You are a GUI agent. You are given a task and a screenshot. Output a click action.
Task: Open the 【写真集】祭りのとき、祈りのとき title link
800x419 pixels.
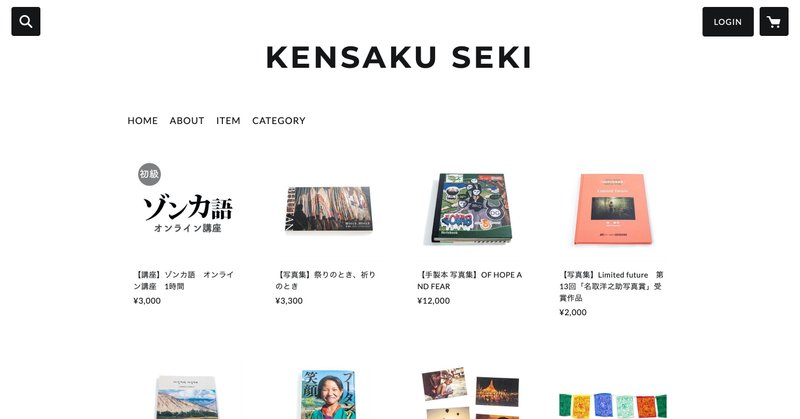click(x=326, y=280)
